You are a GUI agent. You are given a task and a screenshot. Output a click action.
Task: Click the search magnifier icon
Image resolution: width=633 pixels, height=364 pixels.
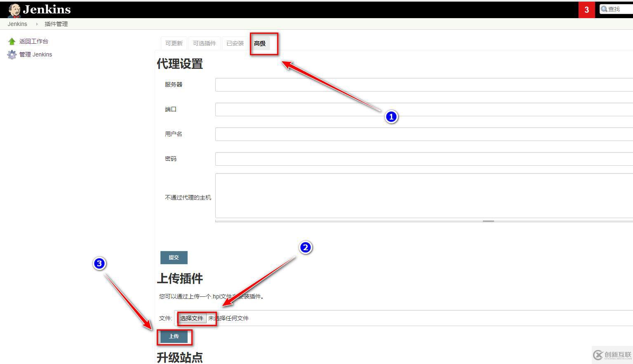(x=604, y=9)
